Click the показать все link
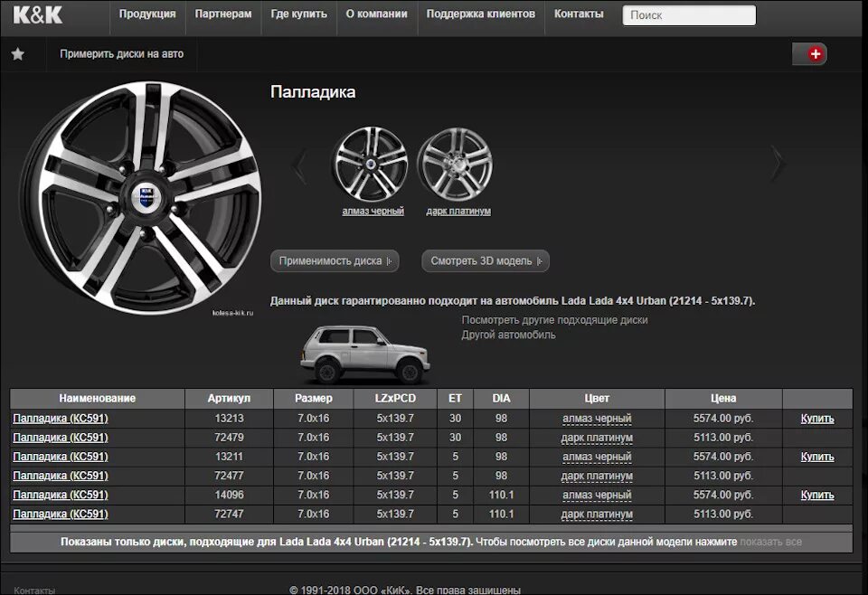 click(770, 542)
